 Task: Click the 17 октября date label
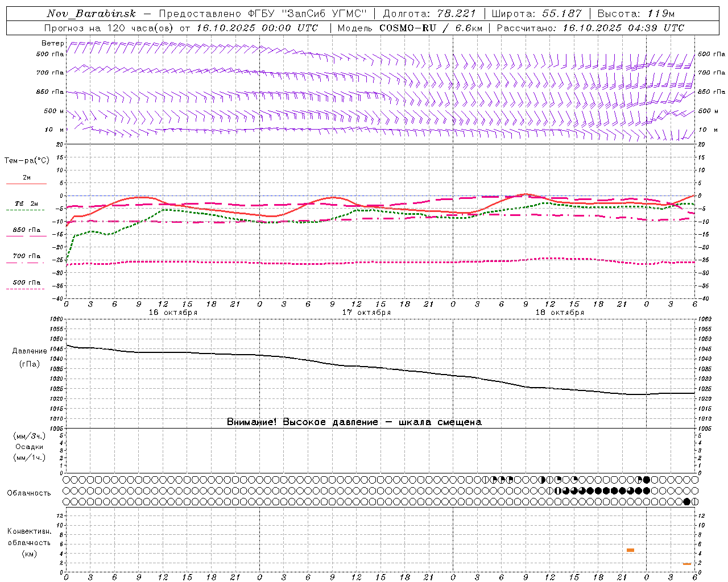click(x=366, y=313)
